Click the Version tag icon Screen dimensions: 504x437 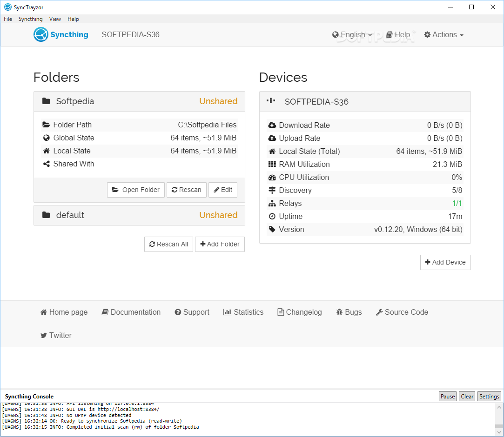coord(272,229)
